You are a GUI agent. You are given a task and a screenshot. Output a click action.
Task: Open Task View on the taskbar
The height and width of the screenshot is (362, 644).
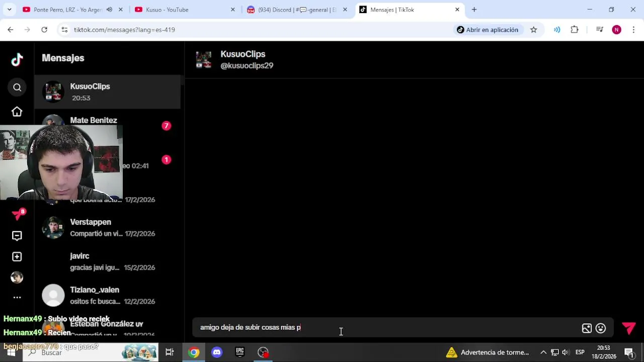click(x=170, y=352)
